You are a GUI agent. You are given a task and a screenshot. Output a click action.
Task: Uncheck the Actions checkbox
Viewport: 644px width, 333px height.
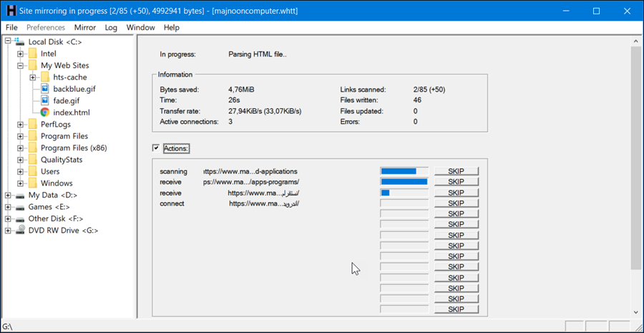click(x=156, y=148)
